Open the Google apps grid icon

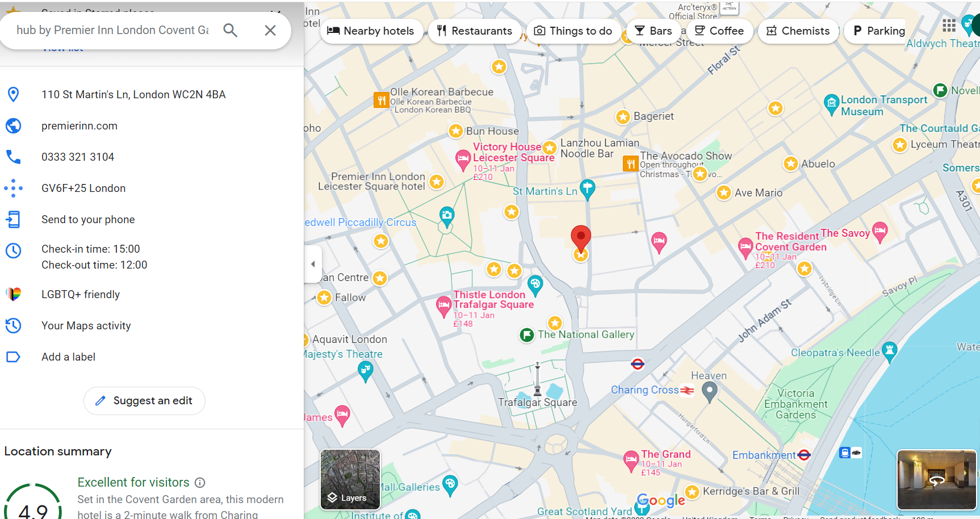(949, 25)
